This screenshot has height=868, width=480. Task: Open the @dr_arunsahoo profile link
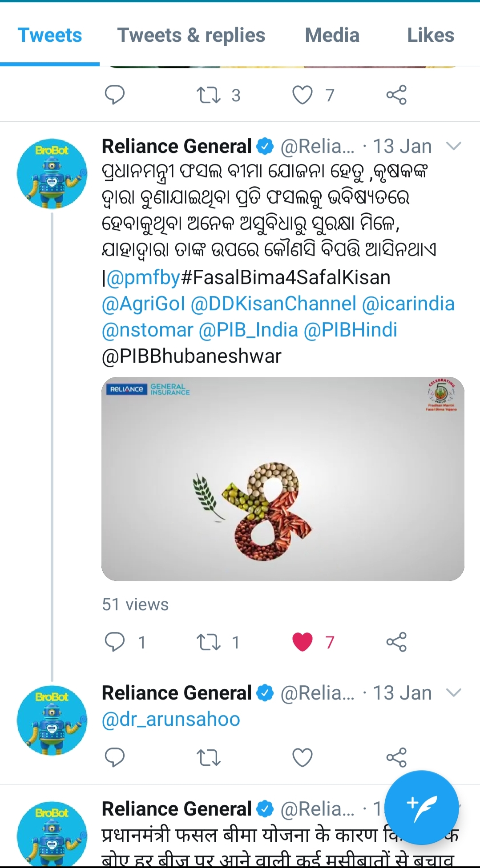click(x=171, y=719)
